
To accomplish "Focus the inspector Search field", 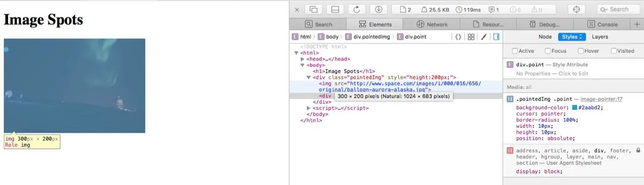I will point(618,9).
